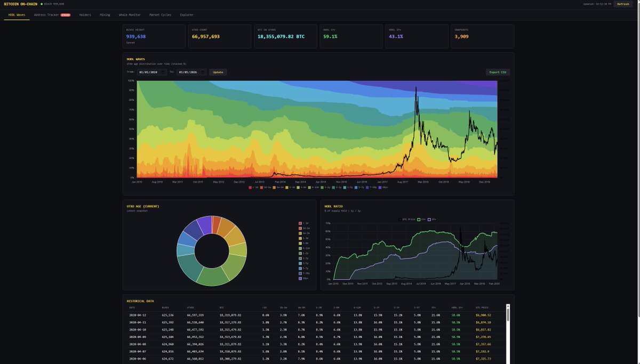
Task: Click BTC price $7,278.65
Action: (x=483, y=337)
